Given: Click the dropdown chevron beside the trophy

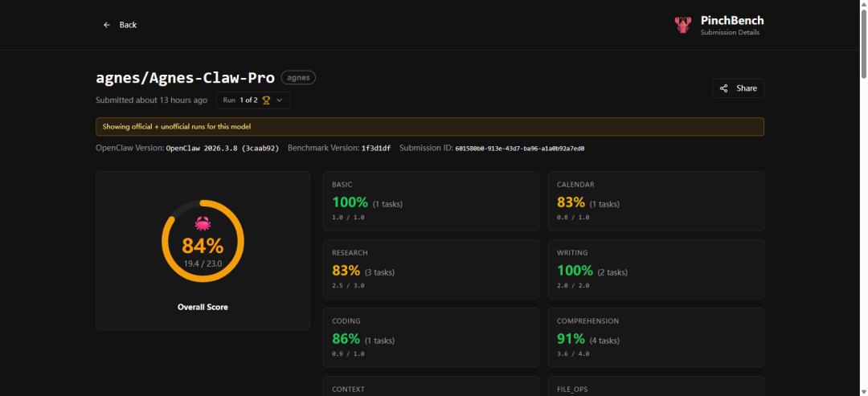Looking at the screenshot, I should pyautogui.click(x=280, y=100).
